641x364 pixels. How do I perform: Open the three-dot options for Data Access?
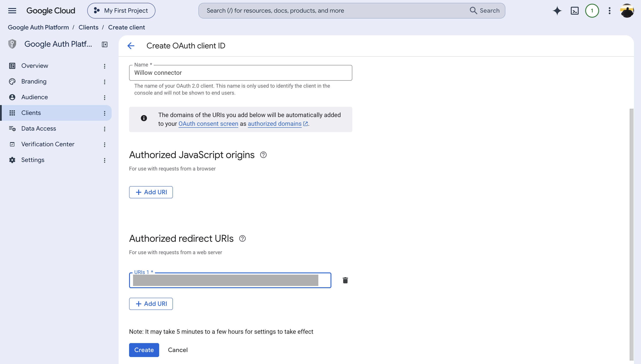[104, 129]
